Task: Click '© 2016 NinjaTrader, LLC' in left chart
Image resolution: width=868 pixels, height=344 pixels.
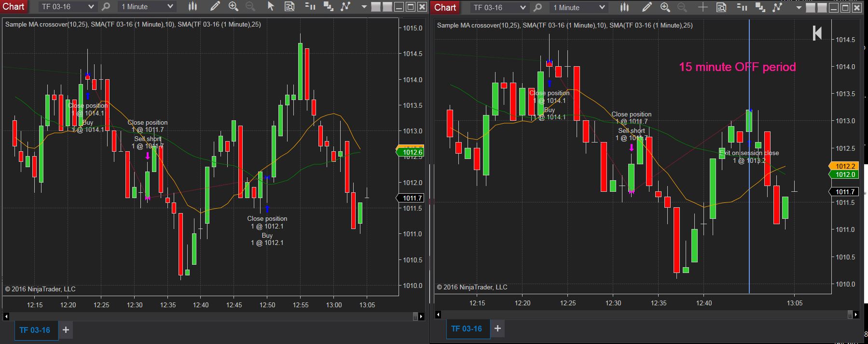Action: click(41, 289)
